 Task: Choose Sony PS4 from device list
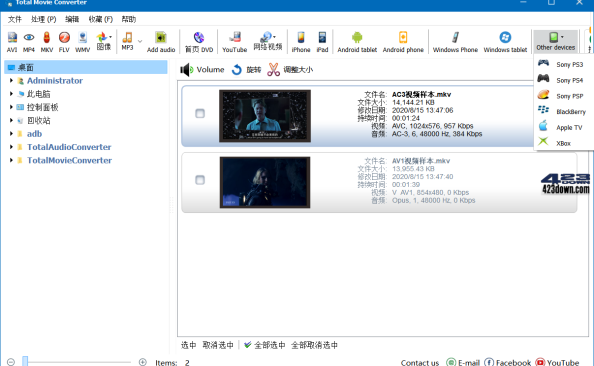pyautogui.click(x=563, y=80)
